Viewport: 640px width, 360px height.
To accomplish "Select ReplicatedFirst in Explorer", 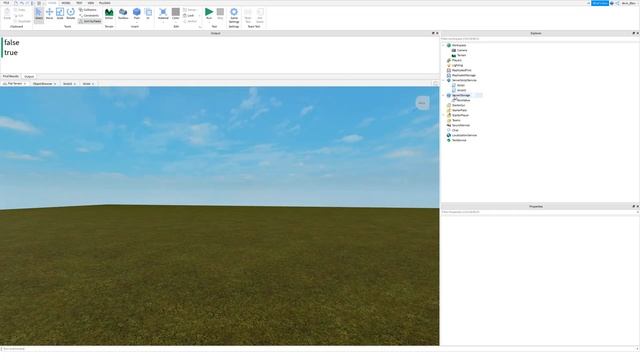I will click(x=461, y=70).
